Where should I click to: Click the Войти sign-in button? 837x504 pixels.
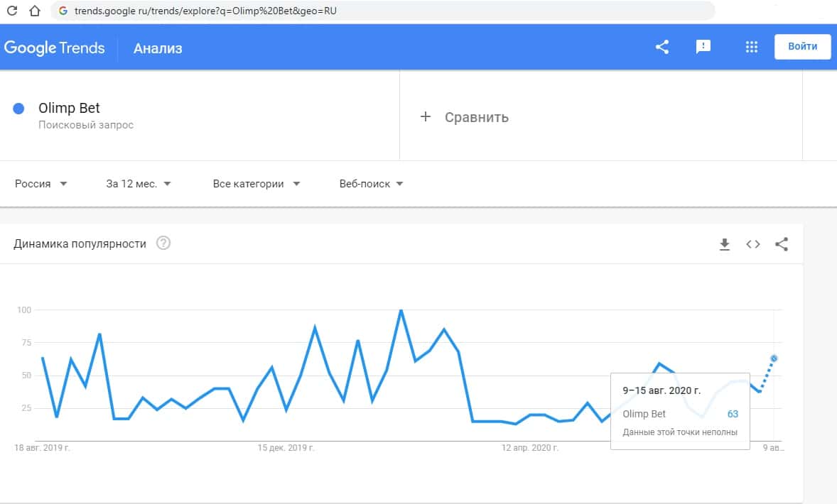coord(802,47)
